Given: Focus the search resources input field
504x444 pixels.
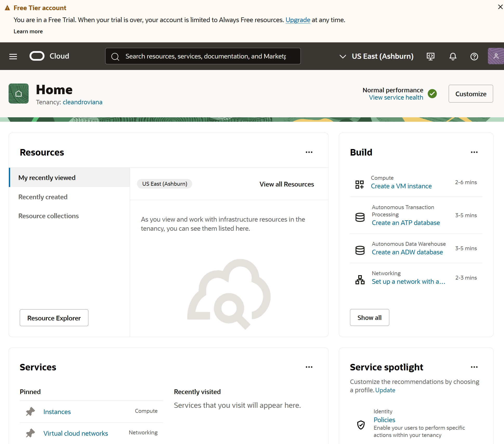Looking at the screenshot, I should coord(203,56).
